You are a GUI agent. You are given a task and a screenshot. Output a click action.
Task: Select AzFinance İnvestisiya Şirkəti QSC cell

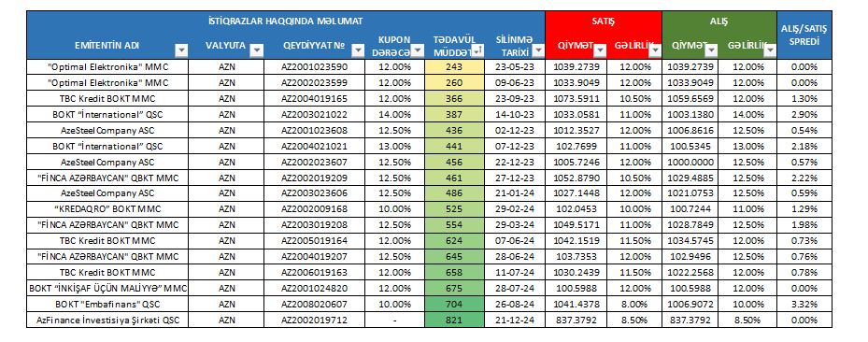coord(108,320)
